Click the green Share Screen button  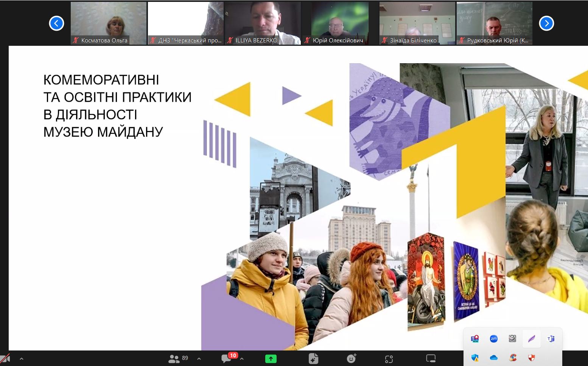coord(271,359)
